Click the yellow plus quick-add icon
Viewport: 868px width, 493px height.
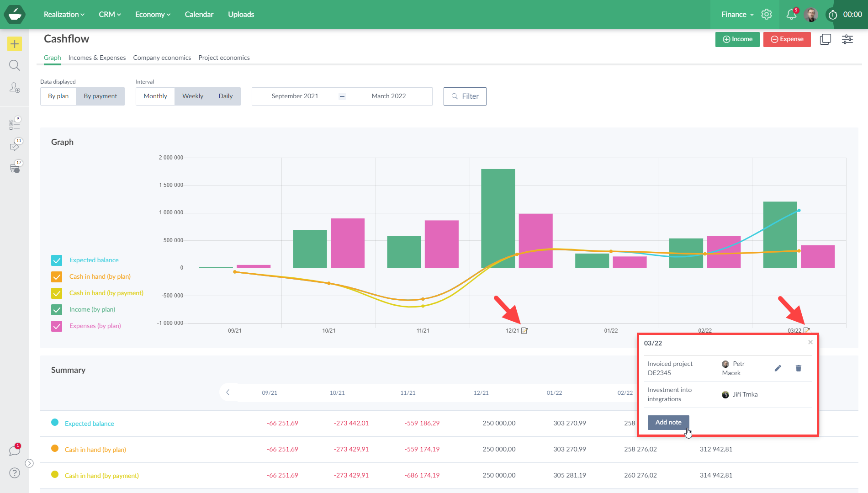point(15,44)
